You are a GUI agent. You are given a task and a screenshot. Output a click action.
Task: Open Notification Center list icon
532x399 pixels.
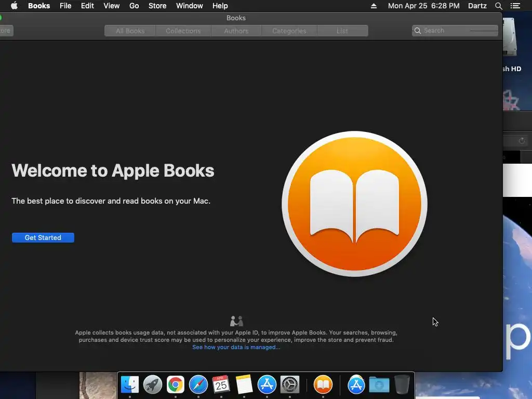tap(515, 6)
